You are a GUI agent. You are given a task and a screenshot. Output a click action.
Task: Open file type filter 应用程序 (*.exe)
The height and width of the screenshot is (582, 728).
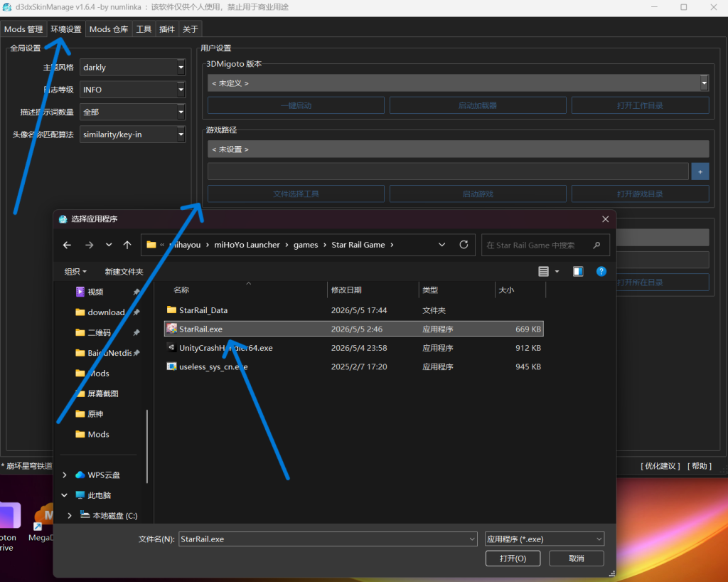pyautogui.click(x=544, y=539)
